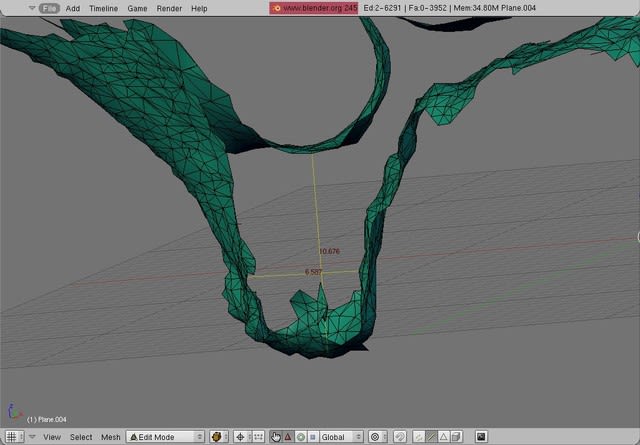Collapse the 3D view header menus arrow

click(32, 437)
